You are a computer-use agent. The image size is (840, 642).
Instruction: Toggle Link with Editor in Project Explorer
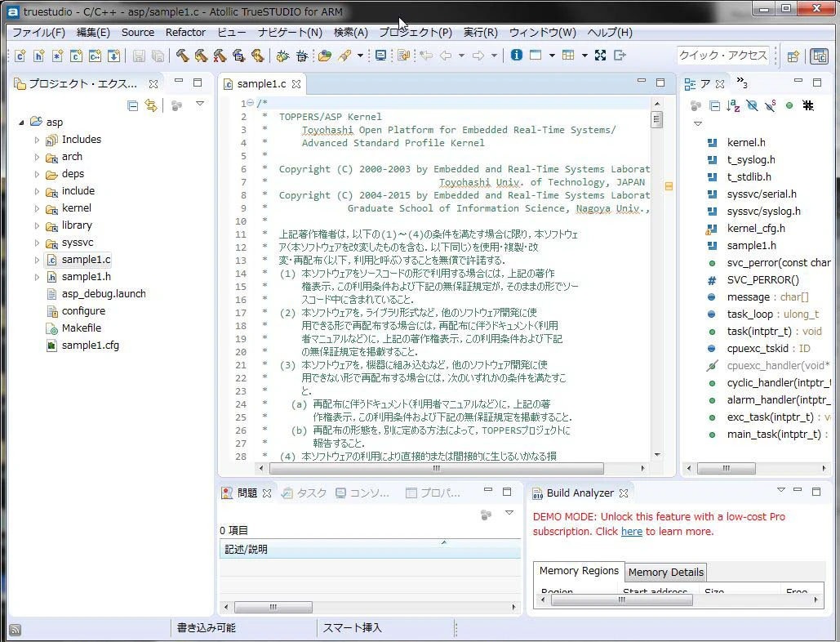tap(151, 105)
